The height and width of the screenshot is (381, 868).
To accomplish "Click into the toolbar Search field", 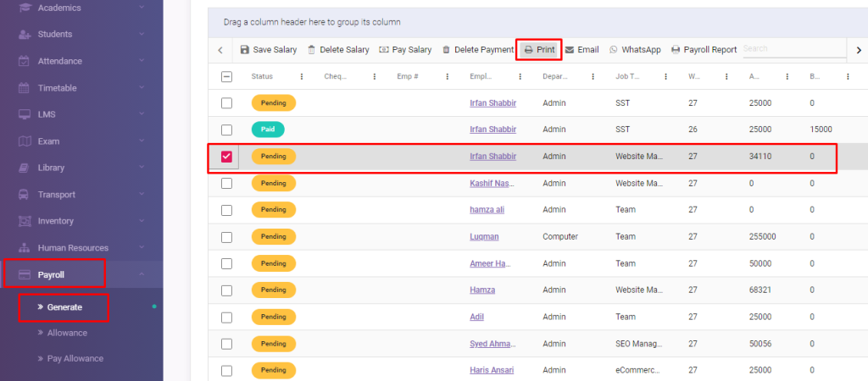I will (790, 50).
